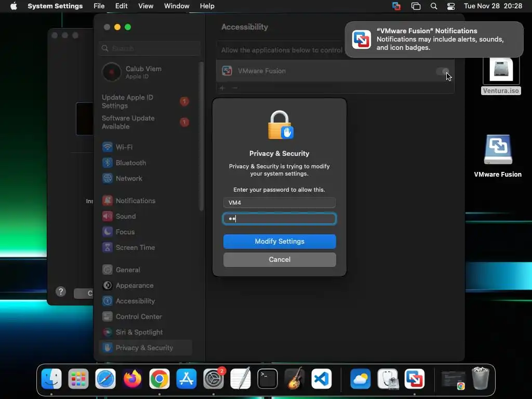The height and width of the screenshot is (399, 532).
Task: Open the Window menu
Action: tap(177, 6)
